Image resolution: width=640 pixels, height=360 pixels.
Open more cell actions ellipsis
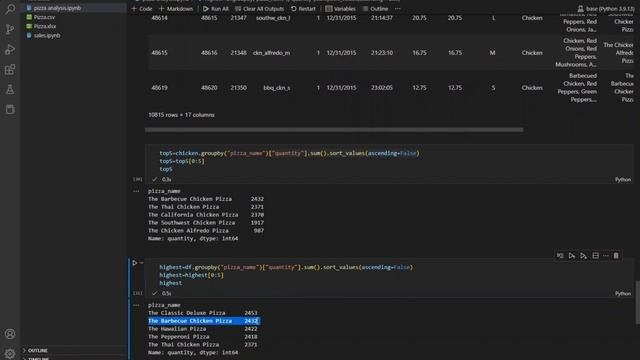point(606,256)
